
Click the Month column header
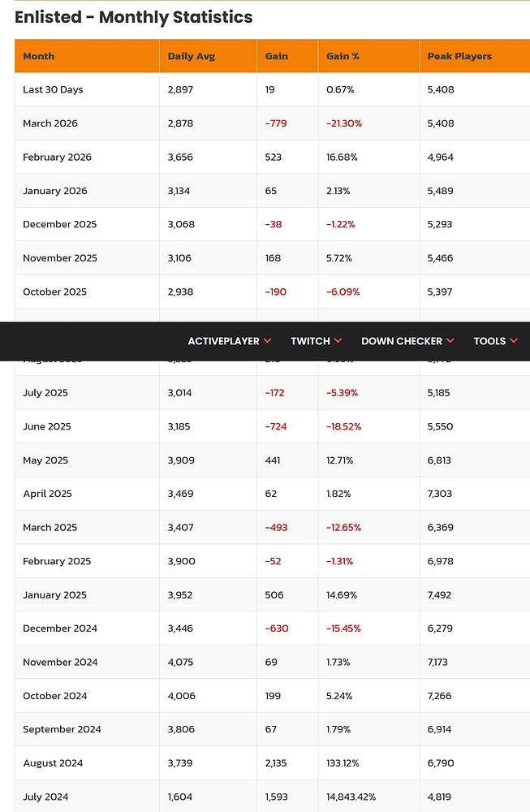point(39,56)
